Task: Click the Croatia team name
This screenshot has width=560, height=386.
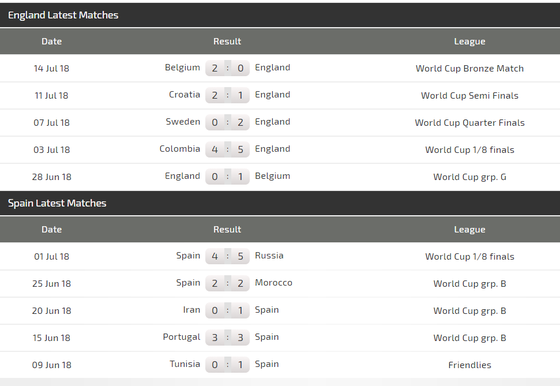Action: 184,95
